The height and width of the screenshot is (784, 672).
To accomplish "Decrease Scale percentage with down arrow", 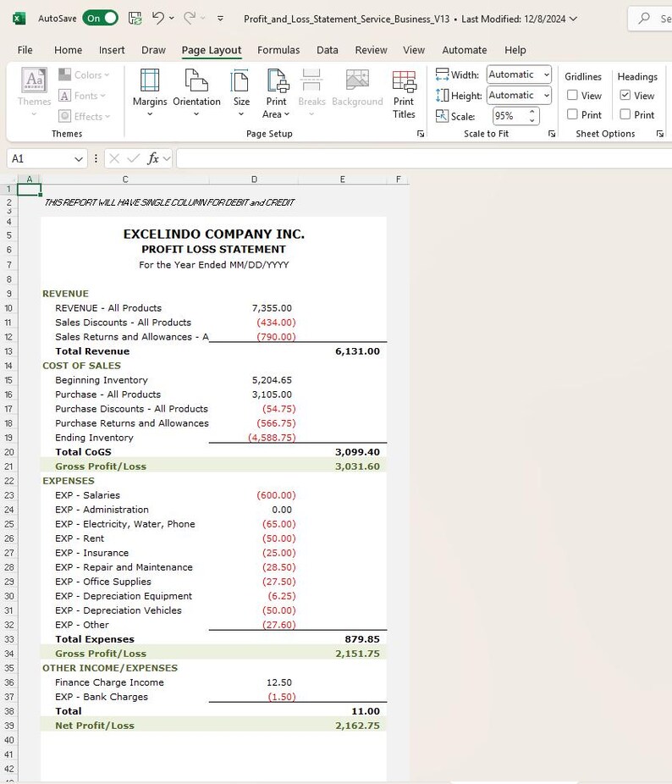I will pyautogui.click(x=532, y=120).
